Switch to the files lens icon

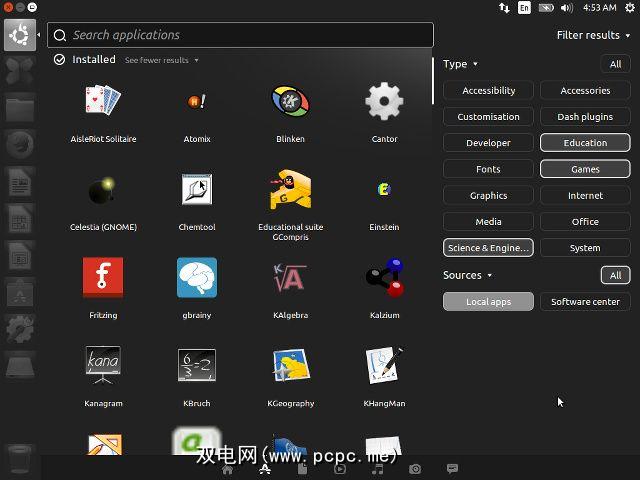pyautogui.click(x=302, y=469)
